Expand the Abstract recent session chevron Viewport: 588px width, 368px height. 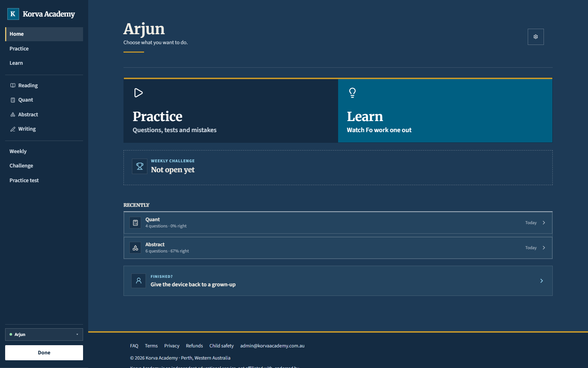(x=544, y=248)
